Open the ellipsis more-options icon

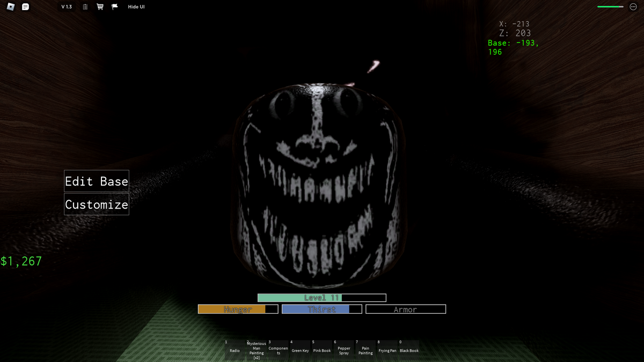coord(634,6)
